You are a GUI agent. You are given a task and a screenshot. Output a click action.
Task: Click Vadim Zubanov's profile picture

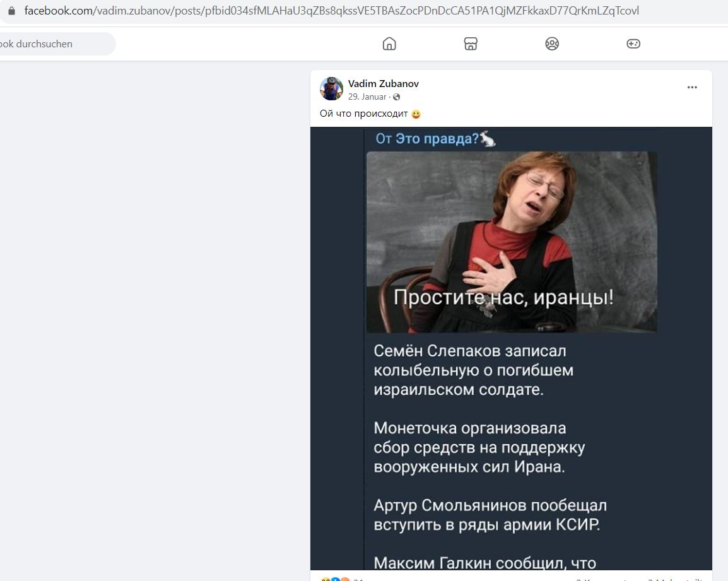(331, 89)
